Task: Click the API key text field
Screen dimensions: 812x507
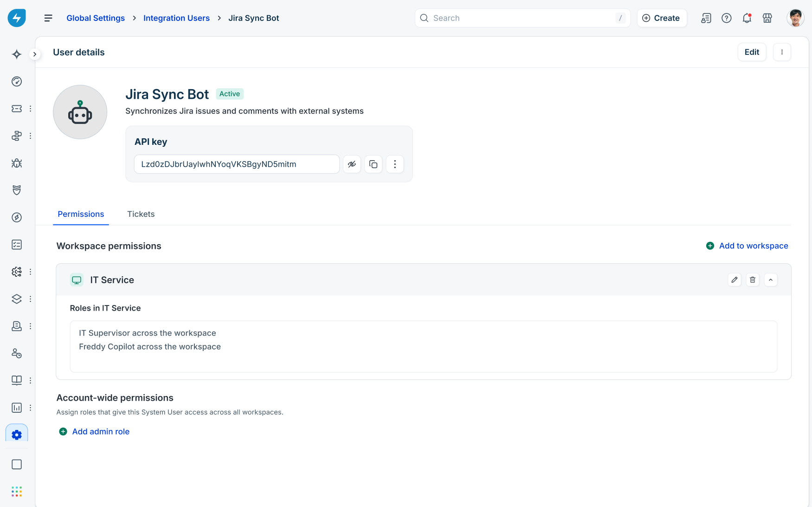Action: tap(237, 164)
